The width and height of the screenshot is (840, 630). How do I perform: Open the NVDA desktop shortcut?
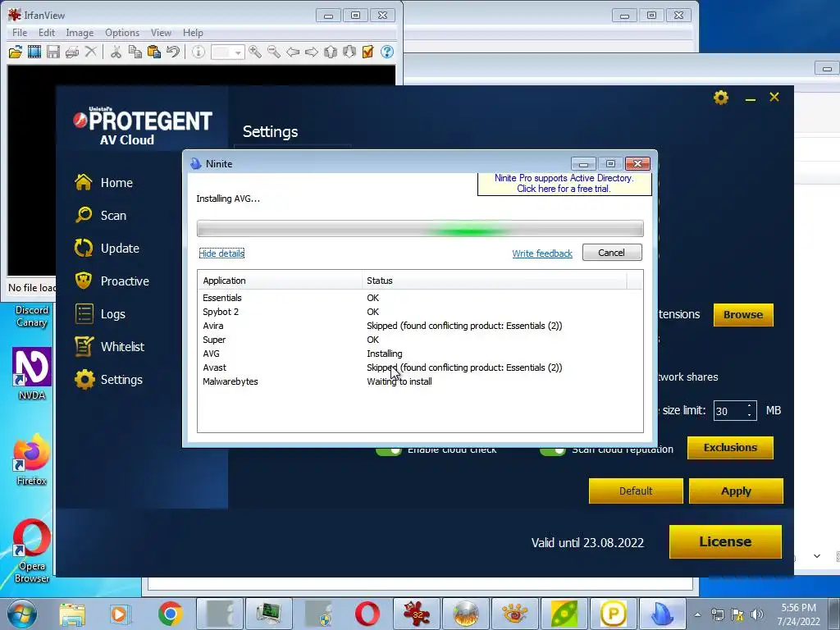point(32,374)
